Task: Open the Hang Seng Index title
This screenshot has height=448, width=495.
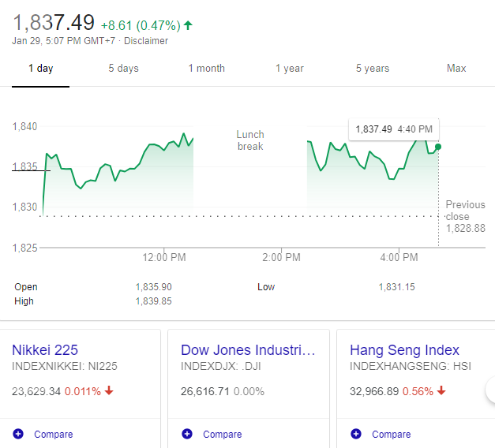Action: (x=404, y=350)
